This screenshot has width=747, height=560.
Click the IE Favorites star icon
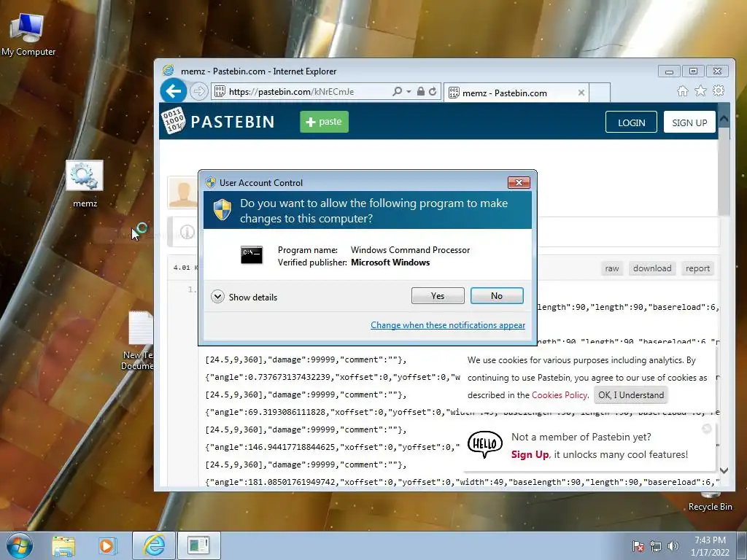pyautogui.click(x=700, y=91)
